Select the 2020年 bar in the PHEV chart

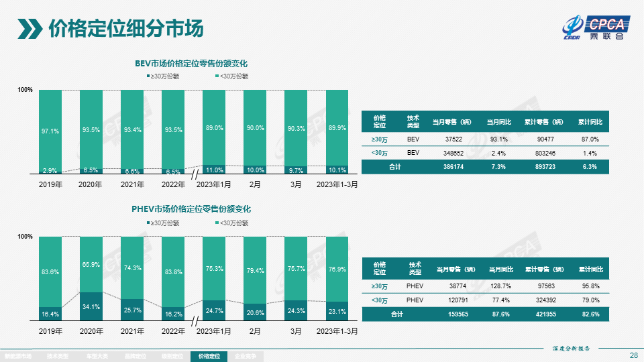pyautogui.click(x=91, y=278)
